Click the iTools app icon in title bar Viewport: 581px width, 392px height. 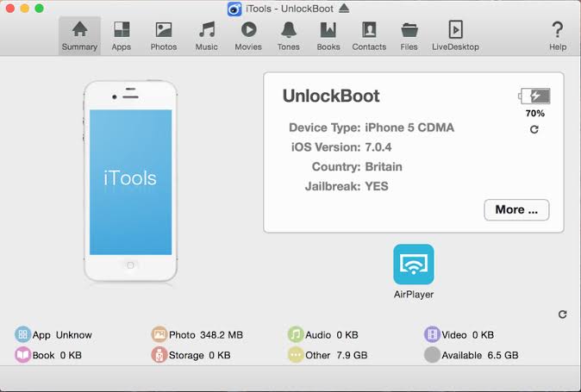pos(234,9)
